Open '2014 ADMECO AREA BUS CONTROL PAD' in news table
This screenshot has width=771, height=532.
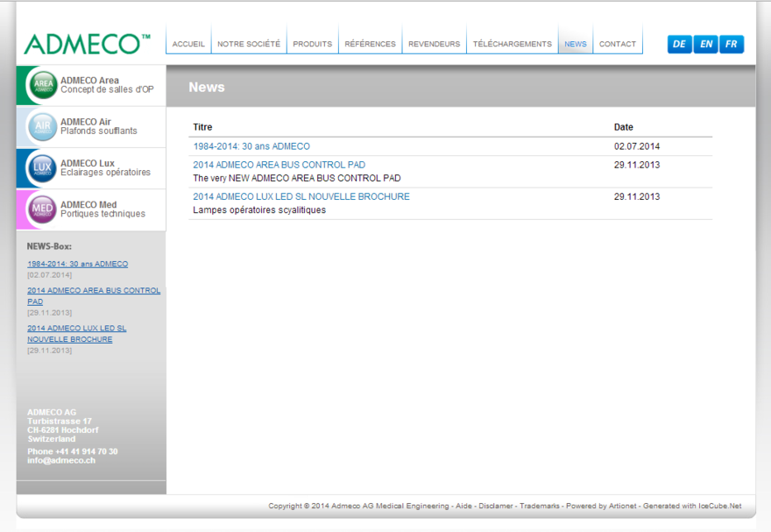tap(279, 165)
